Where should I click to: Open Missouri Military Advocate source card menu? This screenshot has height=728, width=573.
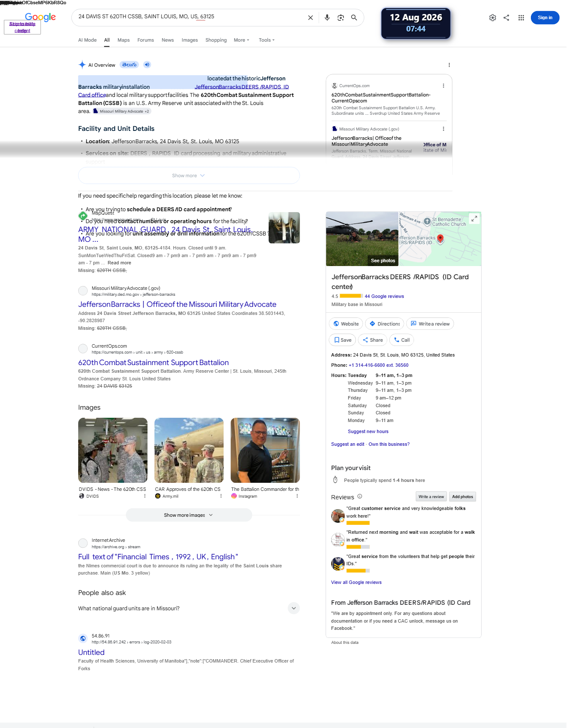pyautogui.click(x=443, y=129)
